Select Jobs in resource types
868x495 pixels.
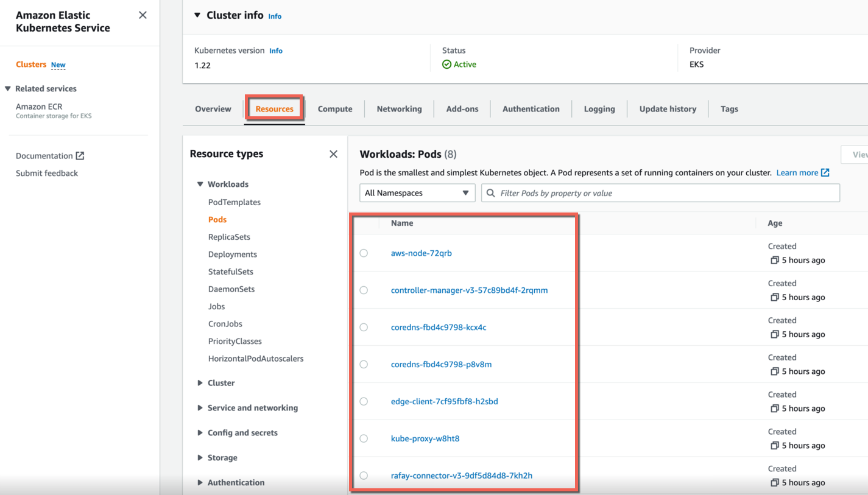click(216, 307)
